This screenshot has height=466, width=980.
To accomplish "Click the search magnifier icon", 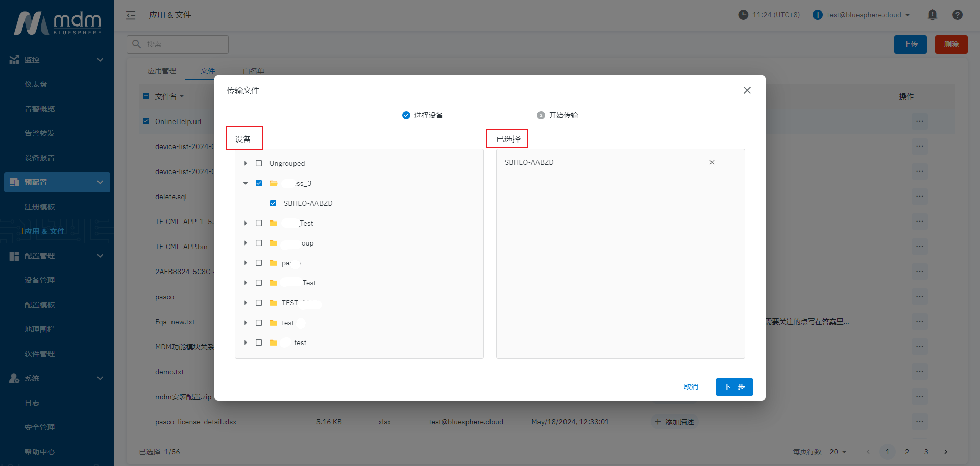I will (x=137, y=44).
